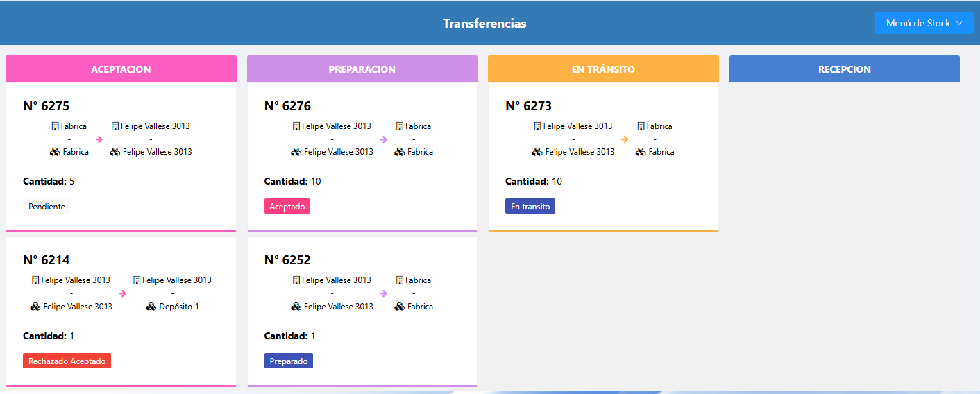Click the pink arrow in card 6214
The width and height of the screenshot is (980, 394).
(123, 293)
